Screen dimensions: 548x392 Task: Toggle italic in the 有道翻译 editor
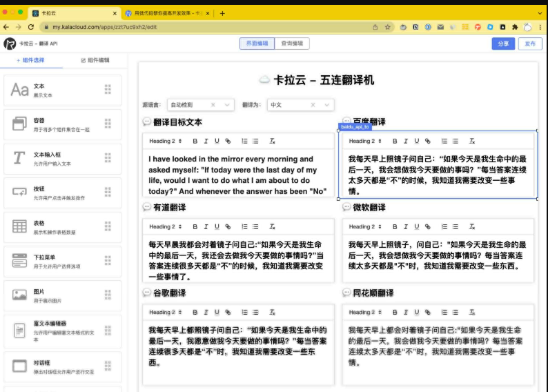pos(206,227)
